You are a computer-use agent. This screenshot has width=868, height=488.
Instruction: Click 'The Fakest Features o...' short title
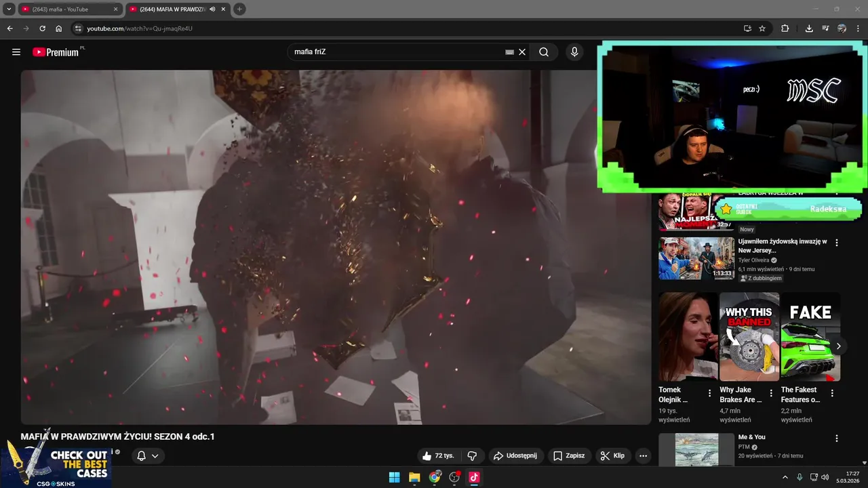(800, 394)
